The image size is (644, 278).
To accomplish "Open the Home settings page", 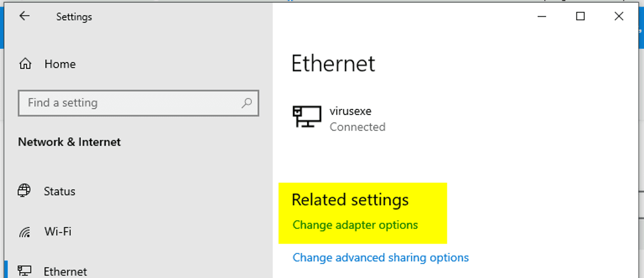I will click(x=60, y=64).
